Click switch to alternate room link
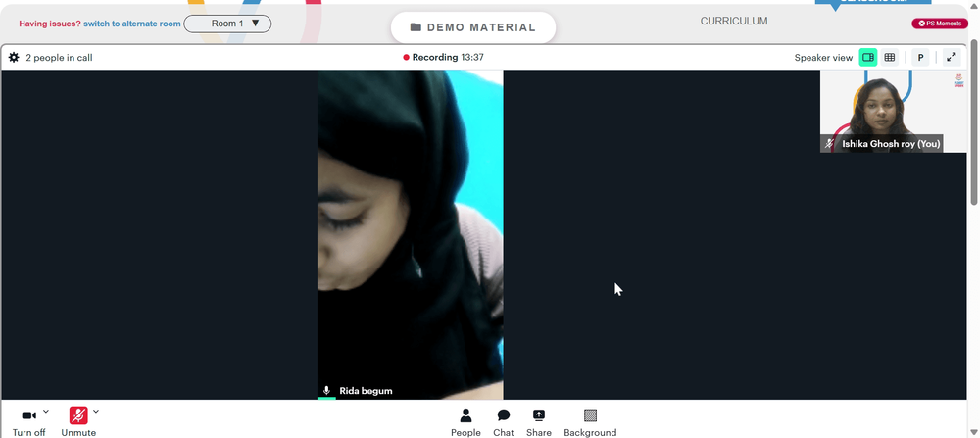Screen dimensions: 980x438 (x=132, y=24)
